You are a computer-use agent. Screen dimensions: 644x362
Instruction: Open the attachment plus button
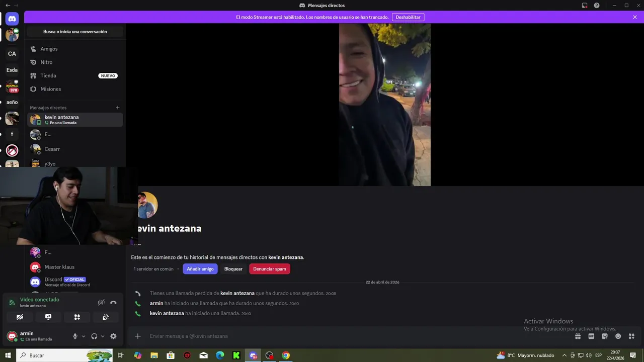[138, 336]
